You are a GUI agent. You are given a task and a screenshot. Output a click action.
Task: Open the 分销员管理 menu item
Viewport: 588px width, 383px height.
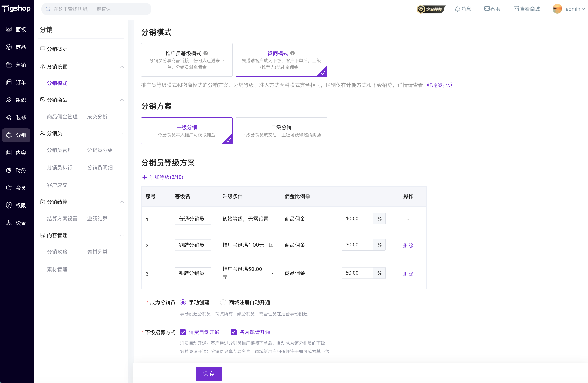point(60,150)
